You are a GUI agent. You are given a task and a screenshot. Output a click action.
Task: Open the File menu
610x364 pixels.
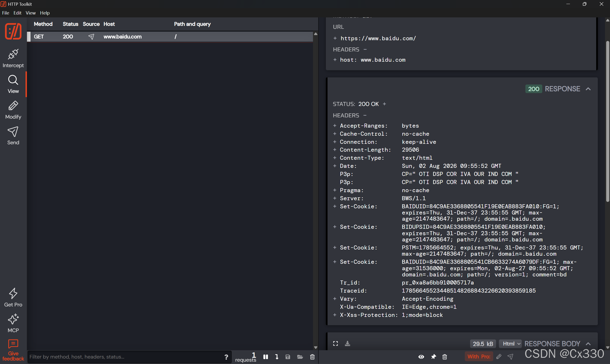point(6,13)
